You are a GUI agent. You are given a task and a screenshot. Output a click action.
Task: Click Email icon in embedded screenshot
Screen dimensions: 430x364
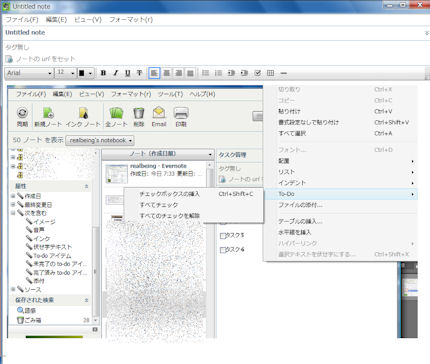[159, 113]
